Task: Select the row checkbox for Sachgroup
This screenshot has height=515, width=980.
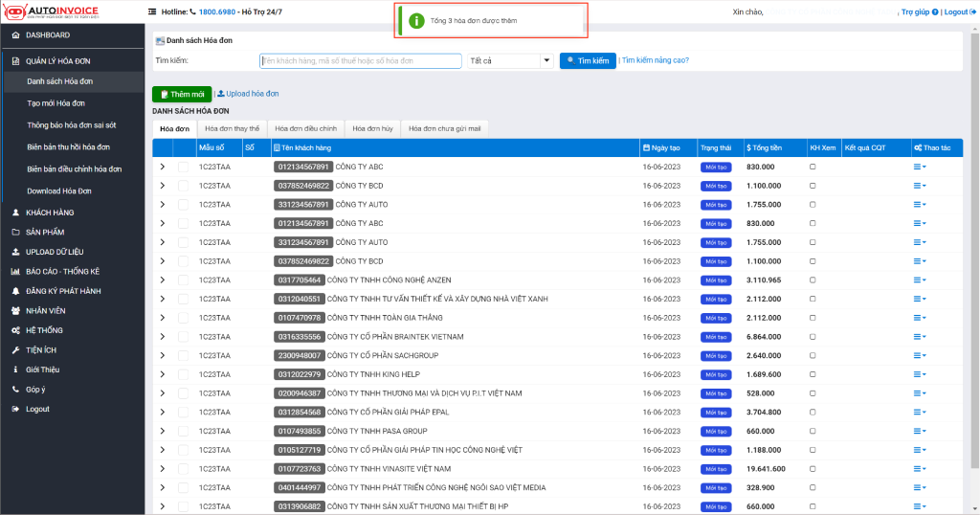Action: coord(183,356)
